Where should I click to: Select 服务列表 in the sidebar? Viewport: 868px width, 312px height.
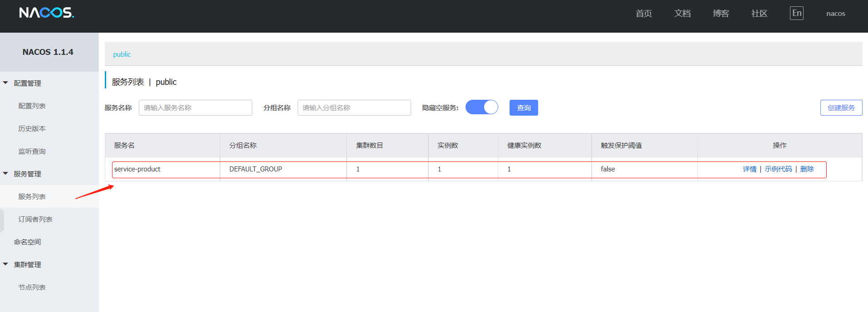tap(32, 196)
